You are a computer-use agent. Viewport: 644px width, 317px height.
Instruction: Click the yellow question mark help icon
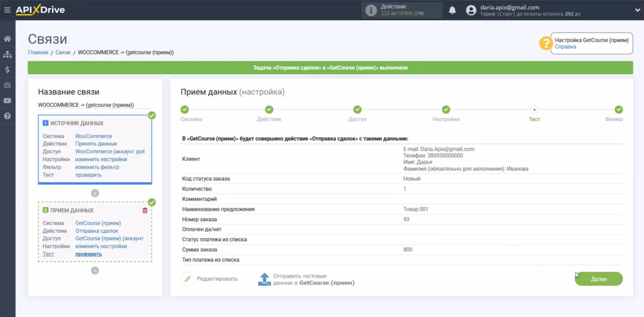tap(545, 43)
